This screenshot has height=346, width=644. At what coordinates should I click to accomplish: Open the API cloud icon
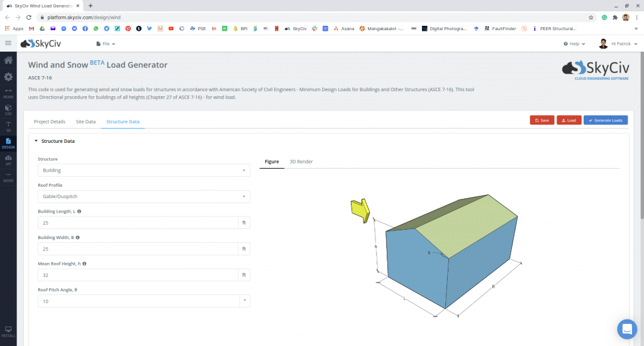click(8, 160)
